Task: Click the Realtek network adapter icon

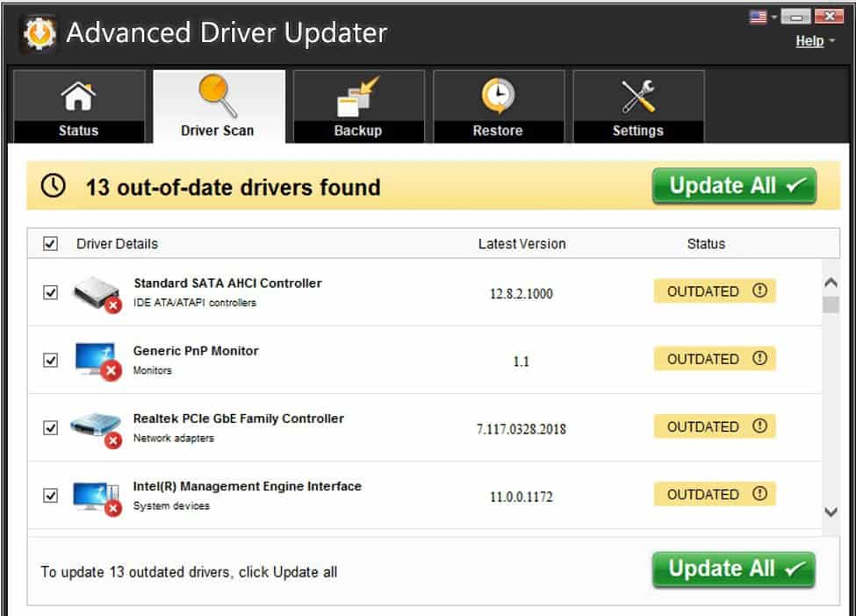Action: [x=94, y=427]
